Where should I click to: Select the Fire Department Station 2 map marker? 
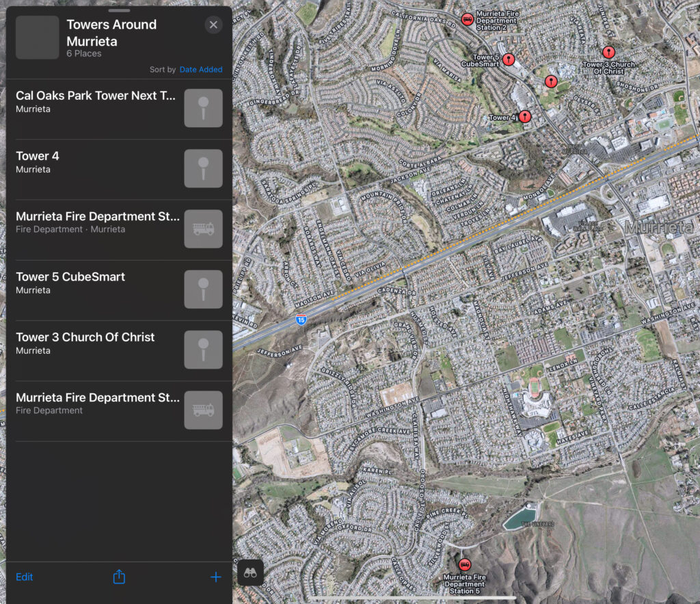click(x=468, y=18)
